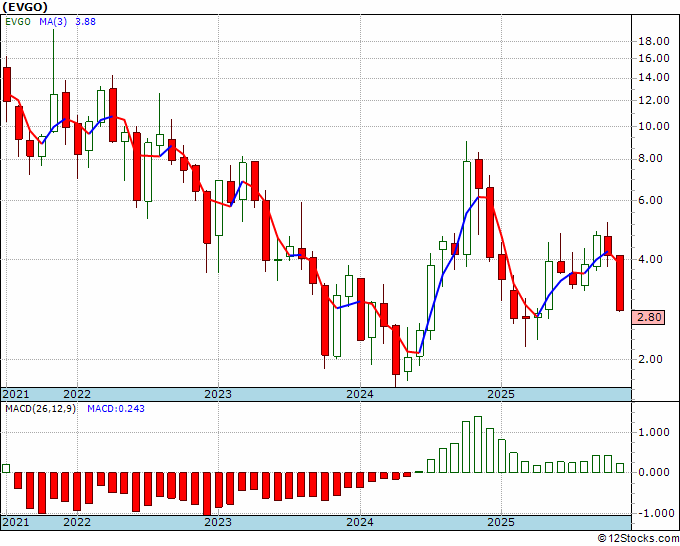680x546 pixels.
Task: Open the 12Stocks.com copyright link
Action: [x=638, y=539]
